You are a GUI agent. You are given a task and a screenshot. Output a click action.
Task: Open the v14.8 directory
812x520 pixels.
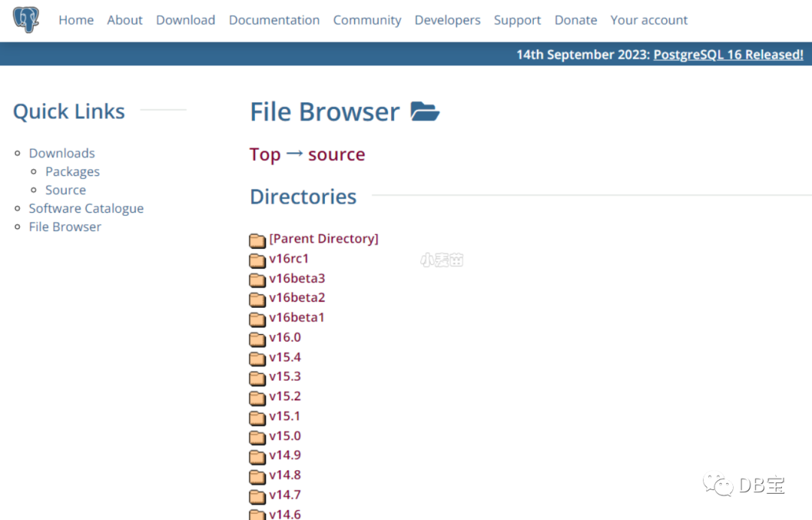(x=285, y=475)
